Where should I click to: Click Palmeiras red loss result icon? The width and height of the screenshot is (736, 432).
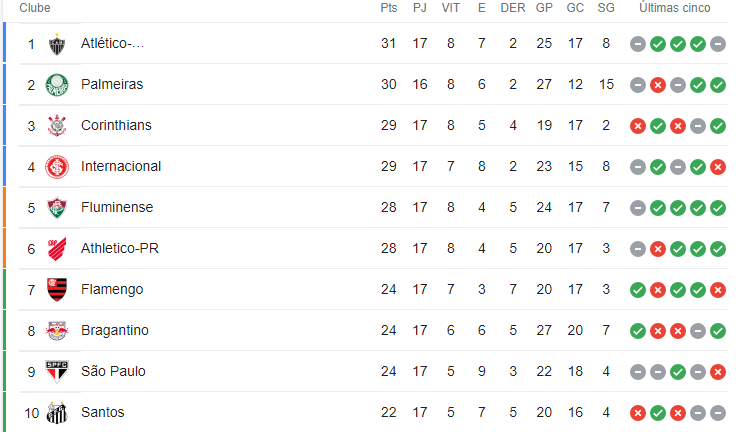pos(658,85)
